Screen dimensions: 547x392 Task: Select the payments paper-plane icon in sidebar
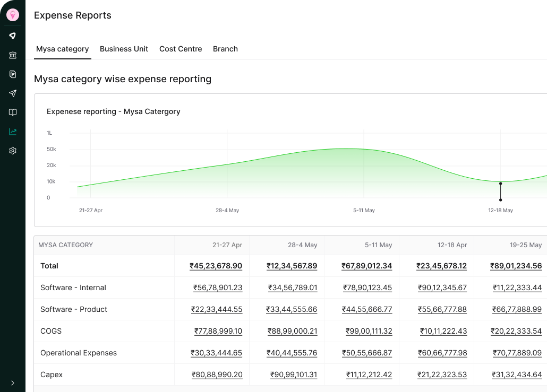point(12,93)
